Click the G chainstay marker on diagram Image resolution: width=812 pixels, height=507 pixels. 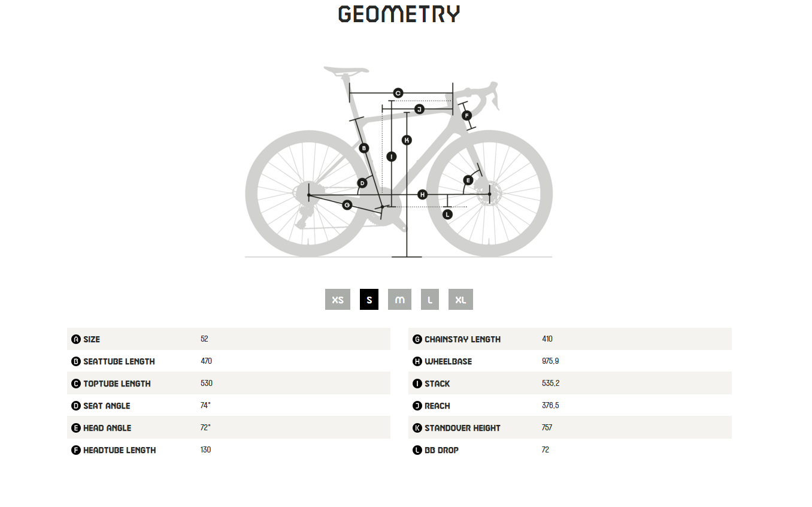point(347,205)
